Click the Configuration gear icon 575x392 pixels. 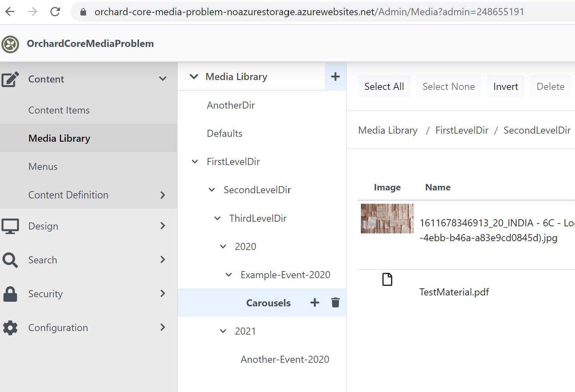(x=10, y=327)
